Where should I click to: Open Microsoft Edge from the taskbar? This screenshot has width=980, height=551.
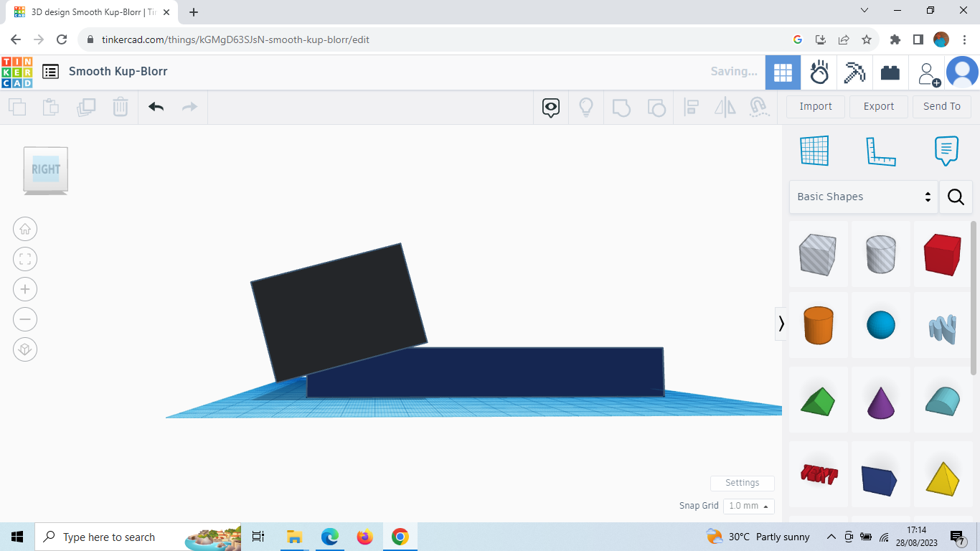click(x=329, y=536)
